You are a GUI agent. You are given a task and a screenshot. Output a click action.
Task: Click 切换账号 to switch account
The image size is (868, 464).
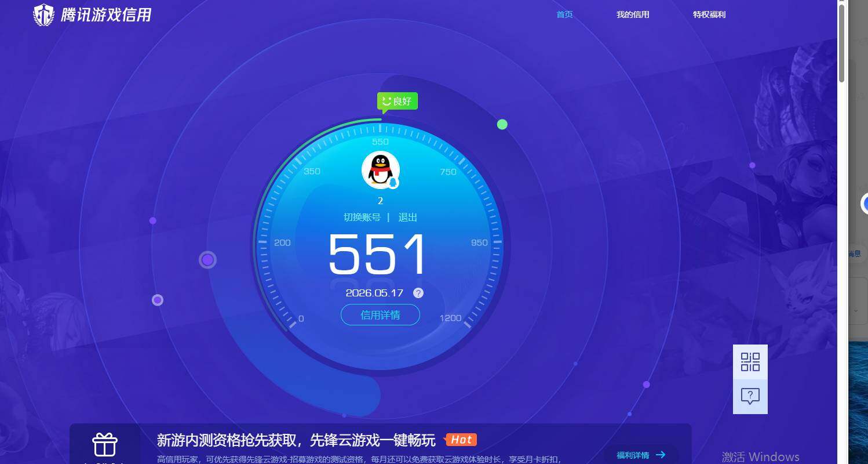pyautogui.click(x=362, y=217)
